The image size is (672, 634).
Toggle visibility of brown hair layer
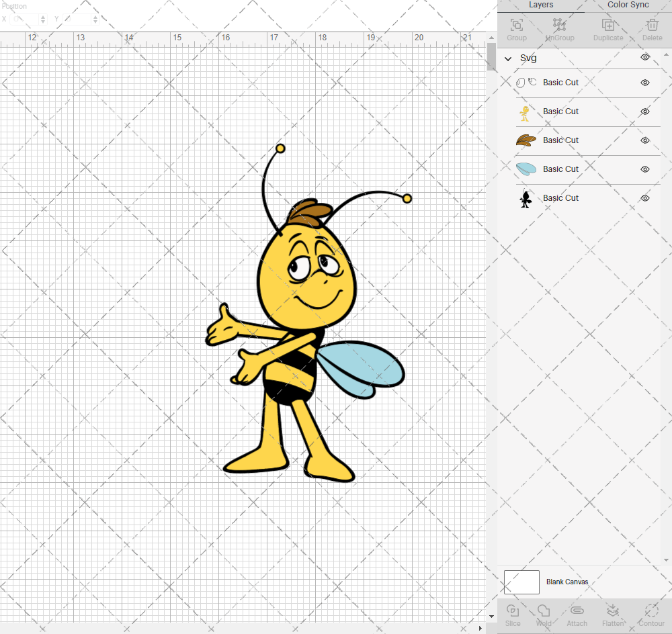pyautogui.click(x=645, y=140)
